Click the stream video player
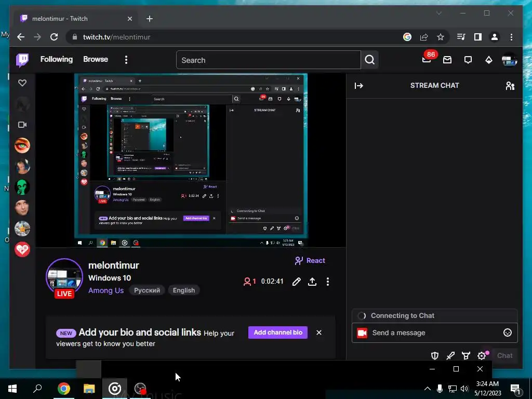532x399 pixels. (191, 160)
